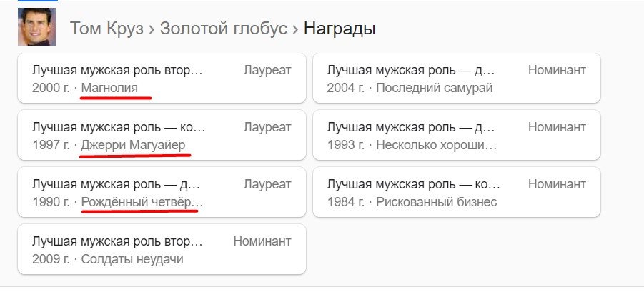
Task: Open the truncated Рождённый четвёр… film link
Action: point(142,202)
